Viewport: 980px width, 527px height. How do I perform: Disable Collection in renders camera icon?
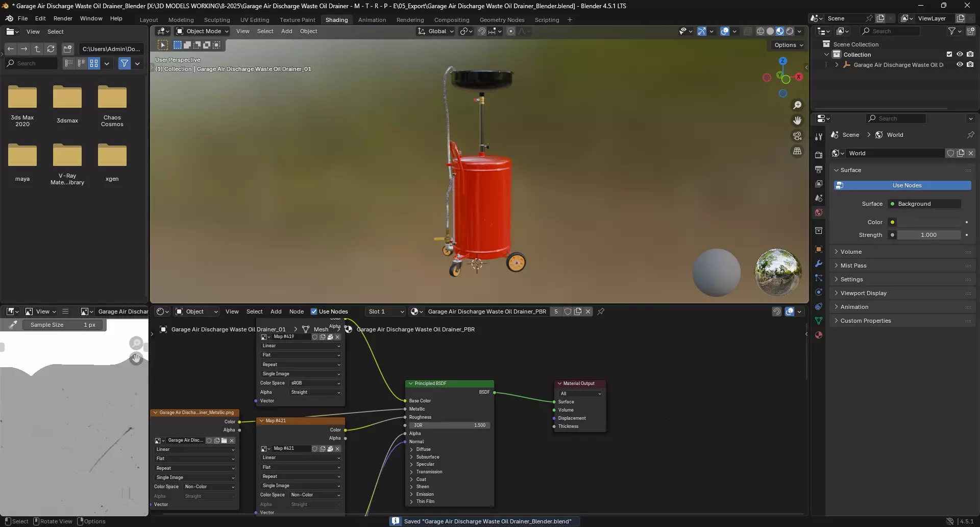[970, 54]
